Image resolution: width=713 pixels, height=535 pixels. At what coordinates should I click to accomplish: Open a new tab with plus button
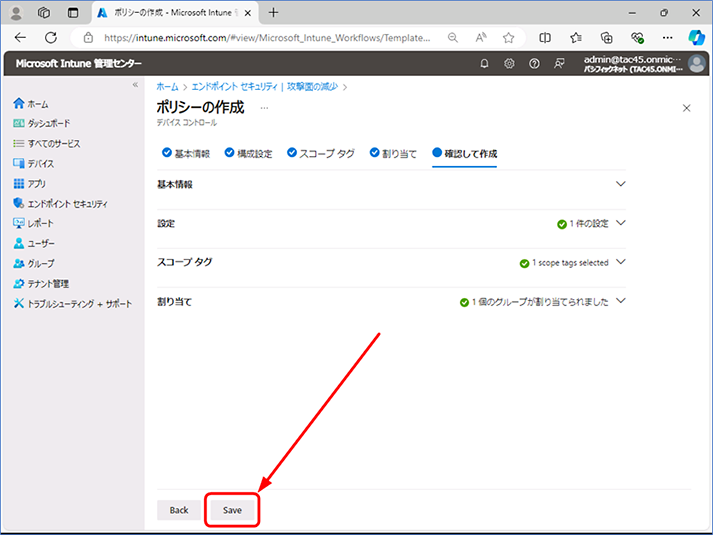pyautogui.click(x=273, y=13)
